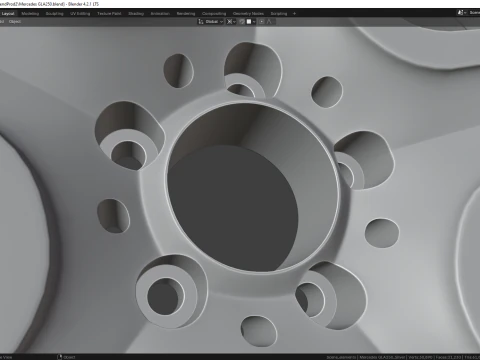This screenshot has height=360, width=480.
Task: Open the Global transform orientation dropdown
Action: click(x=210, y=22)
